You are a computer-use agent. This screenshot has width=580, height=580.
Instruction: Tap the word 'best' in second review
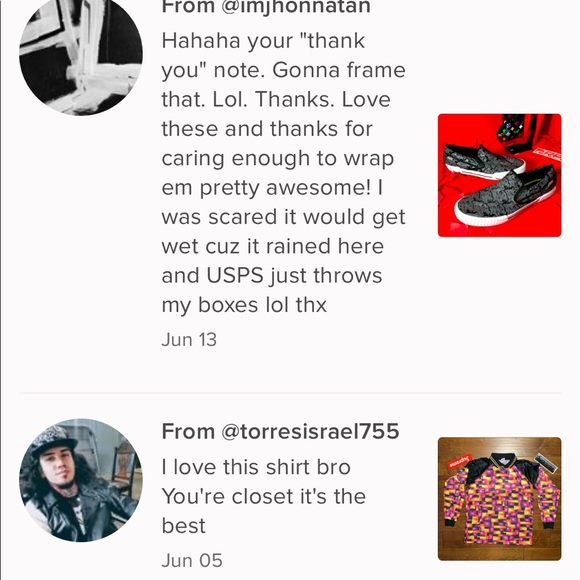tap(183, 526)
